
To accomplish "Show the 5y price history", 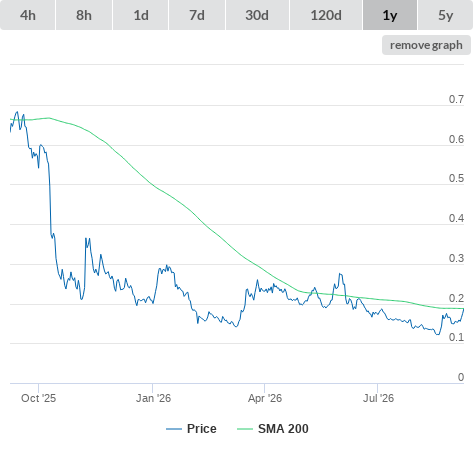I will coord(445,15).
